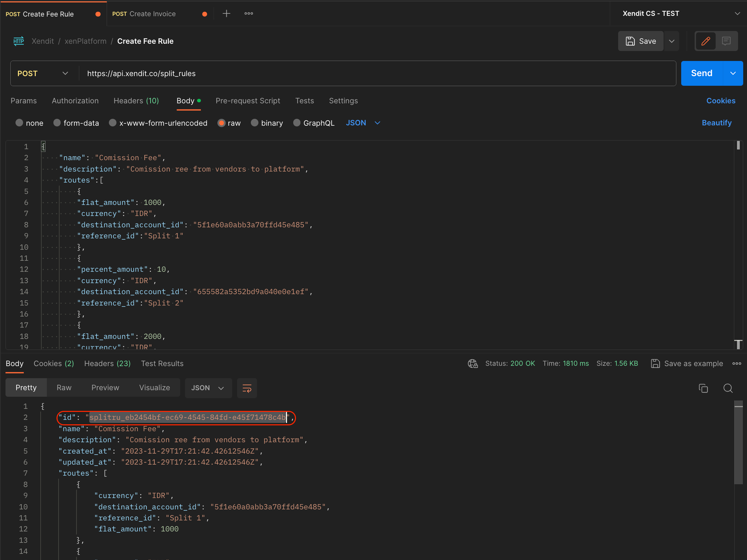Viewport: 747px width, 560px height.
Task: Switch response view to Raw
Action: click(64, 388)
